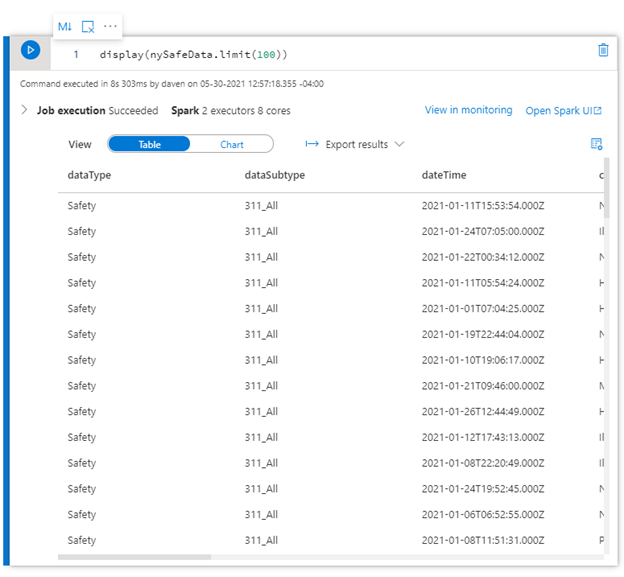
Task: Clear the cell output
Action: (x=88, y=27)
